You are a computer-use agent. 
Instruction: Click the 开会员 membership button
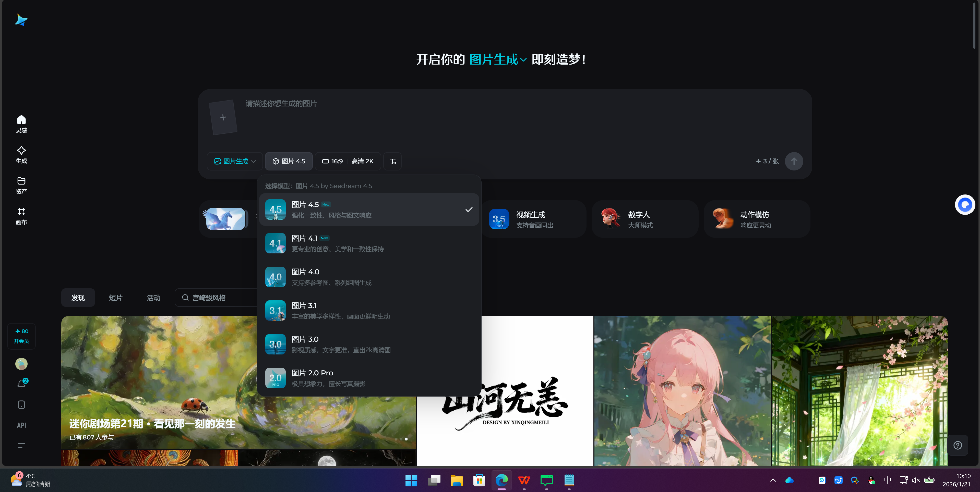click(x=21, y=336)
